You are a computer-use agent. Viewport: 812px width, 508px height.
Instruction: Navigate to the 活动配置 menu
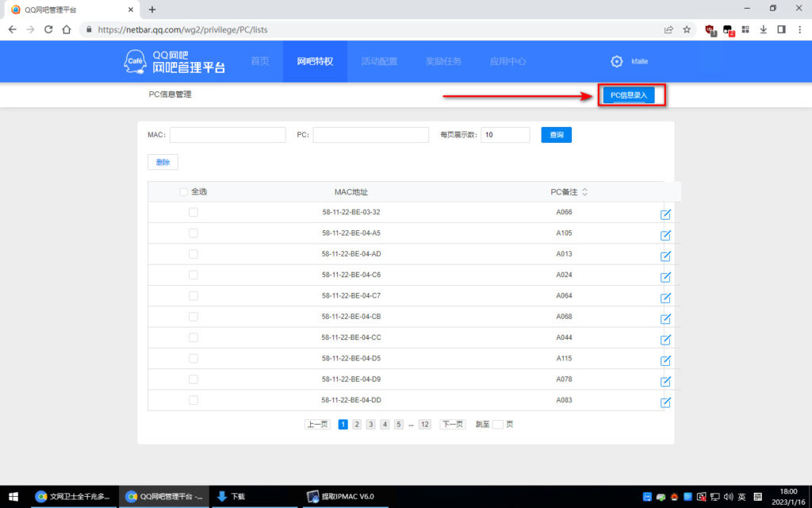pyautogui.click(x=379, y=61)
